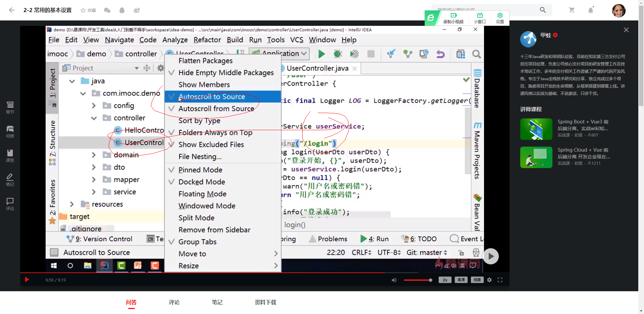Open the video player settings gear
The height and width of the screenshot is (314, 644).
click(489, 280)
